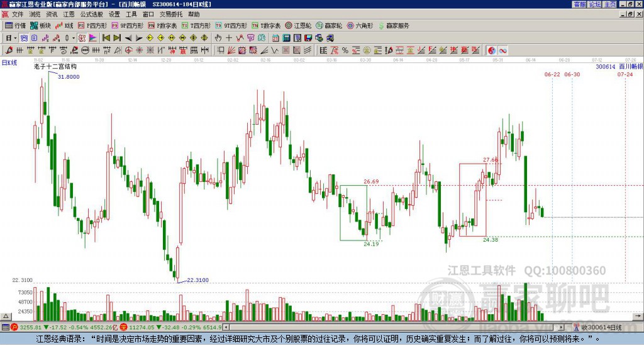Image resolution: width=644 pixels, height=345 pixels.
Task: Select the crosshair cursor tool
Action: click(229, 38)
